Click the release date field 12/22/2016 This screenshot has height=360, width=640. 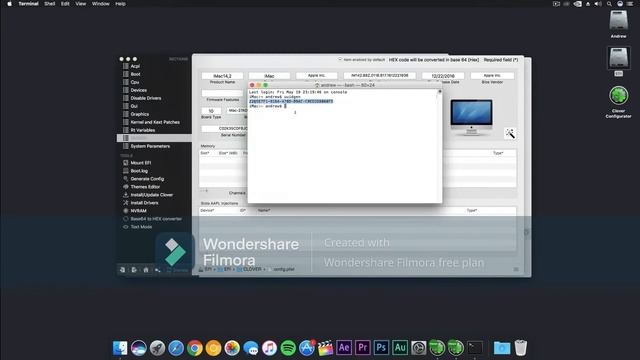click(x=443, y=76)
